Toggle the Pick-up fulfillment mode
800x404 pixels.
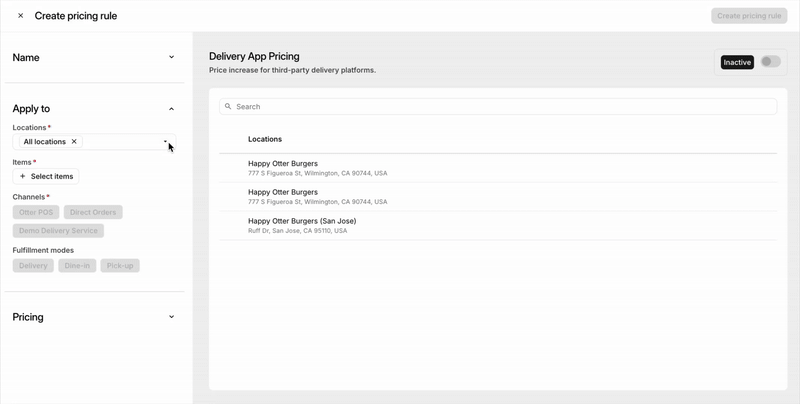120,266
